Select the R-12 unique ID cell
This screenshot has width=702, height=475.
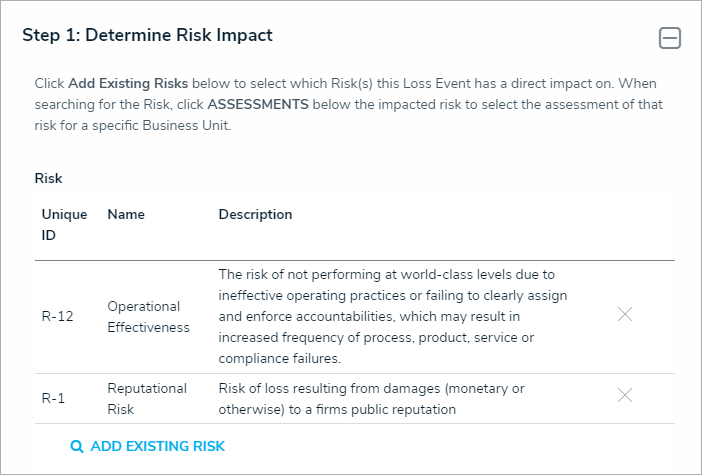56,316
